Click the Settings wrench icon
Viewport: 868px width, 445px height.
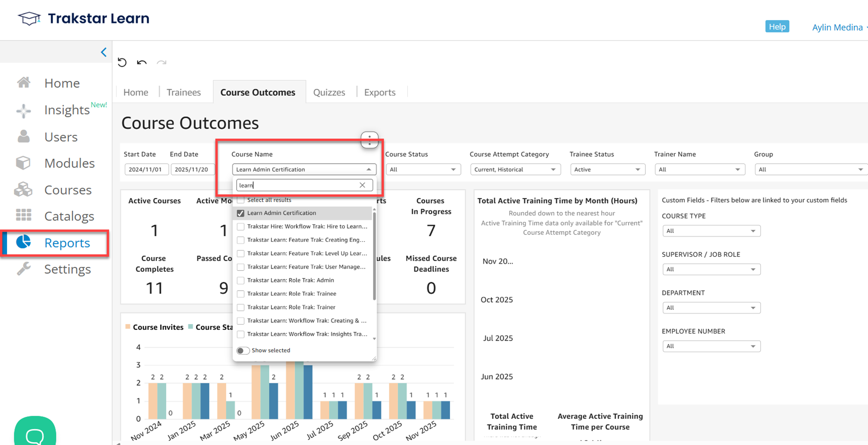tap(23, 269)
